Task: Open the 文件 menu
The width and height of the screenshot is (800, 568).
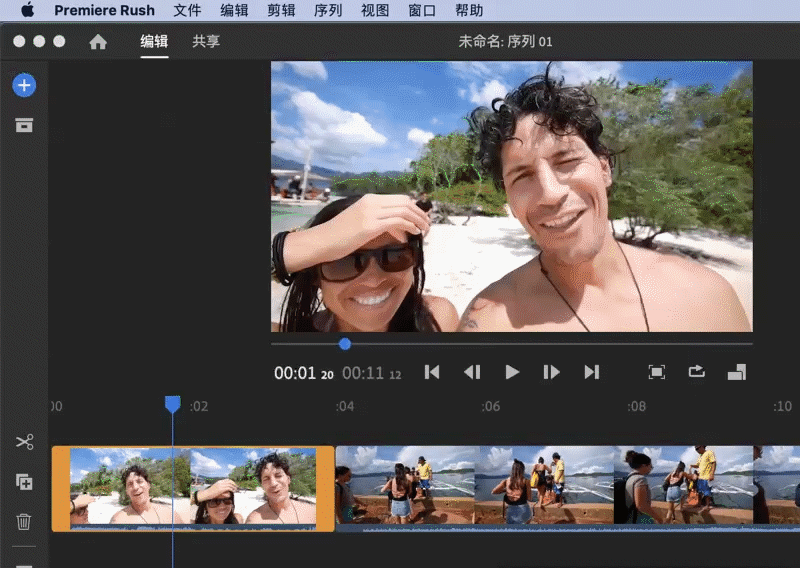Action: pyautogui.click(x=187, y=10)
